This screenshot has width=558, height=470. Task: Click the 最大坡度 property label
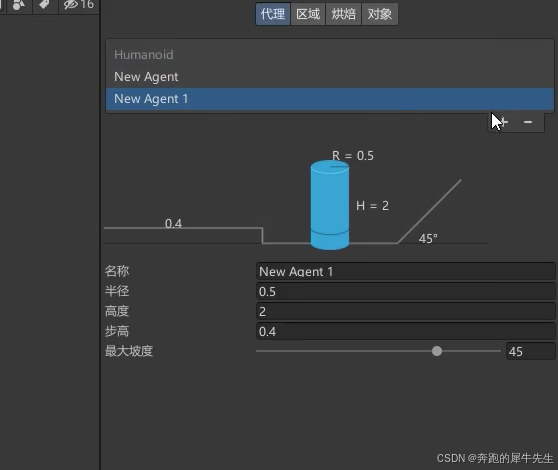(129, 351)
